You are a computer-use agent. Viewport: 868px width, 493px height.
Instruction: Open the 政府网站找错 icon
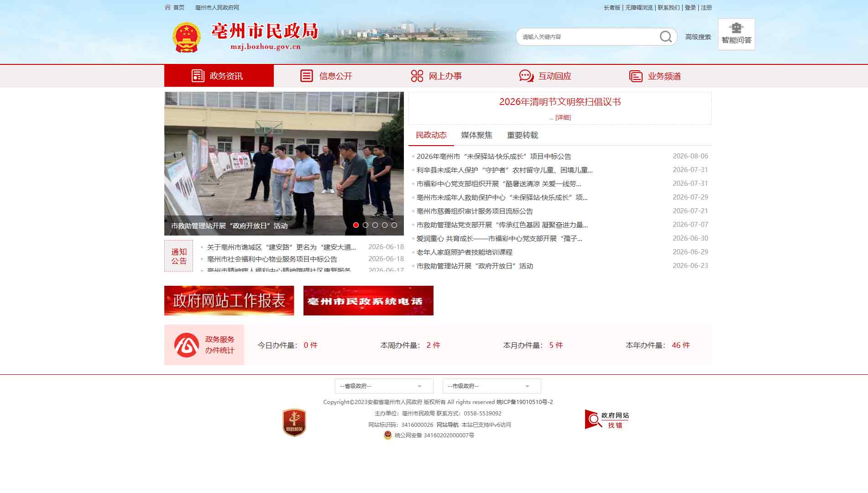tap(607, 420)
